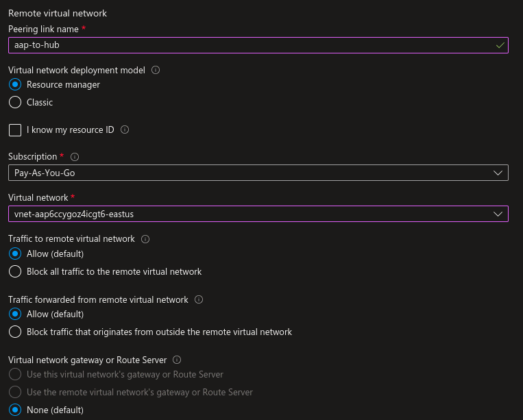Click the green validation checkmark in peering name field
This screenshot has height=420, width=523.
point(500,45)
